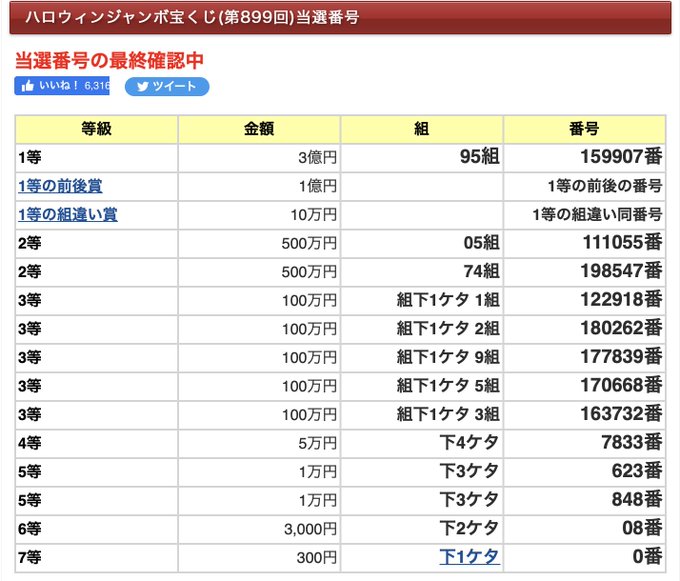Click the 05組 cell

pyautogui.click(x=422, y=243)
